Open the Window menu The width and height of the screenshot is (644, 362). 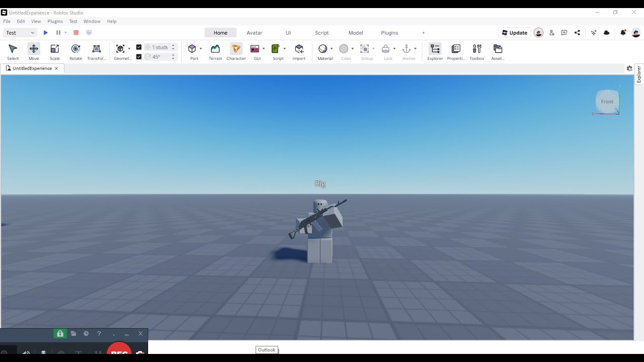click(92, 21)
